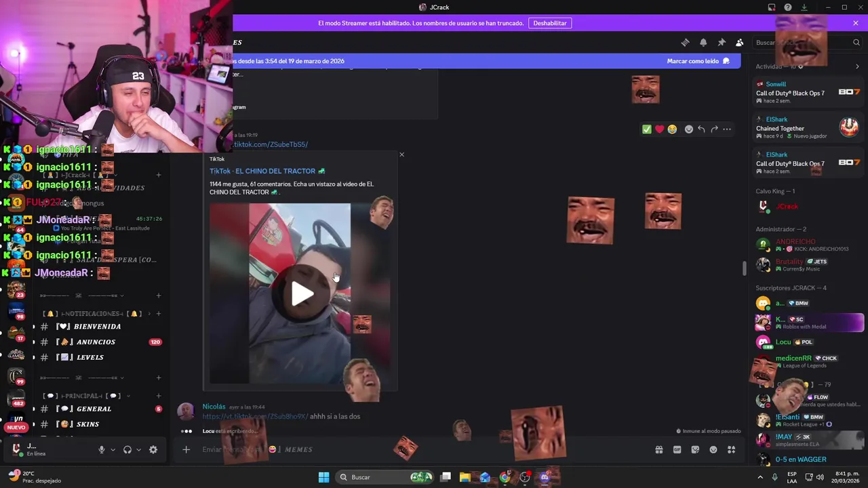
Task: Open Nicolás vt.tiktok.com link
Action: point(255,416)
